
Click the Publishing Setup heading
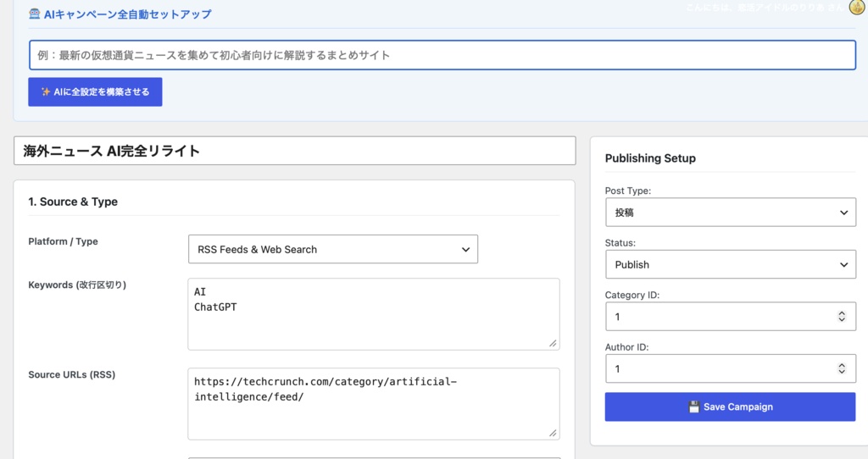[x=650, y=158]
